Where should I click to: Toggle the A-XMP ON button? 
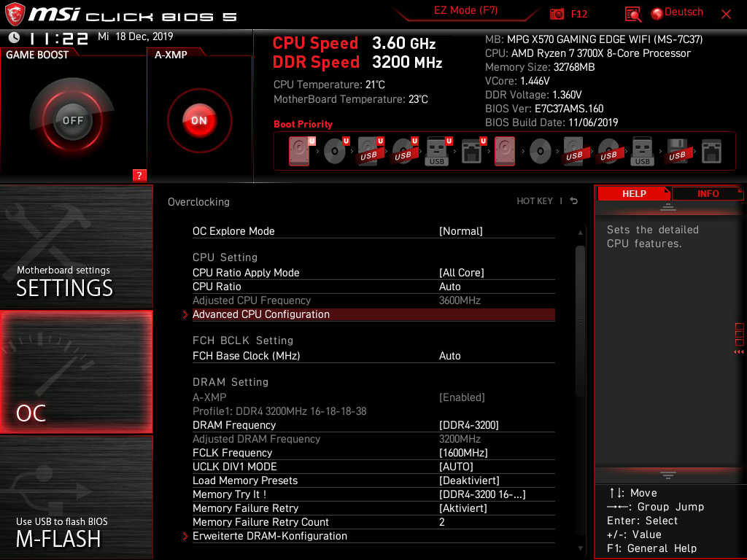[x=199, y=120]
